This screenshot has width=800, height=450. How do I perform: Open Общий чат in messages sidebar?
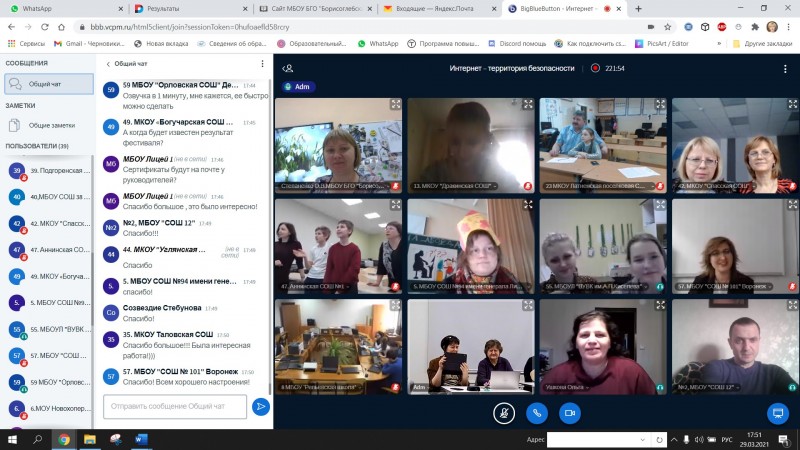coord(45,84)
